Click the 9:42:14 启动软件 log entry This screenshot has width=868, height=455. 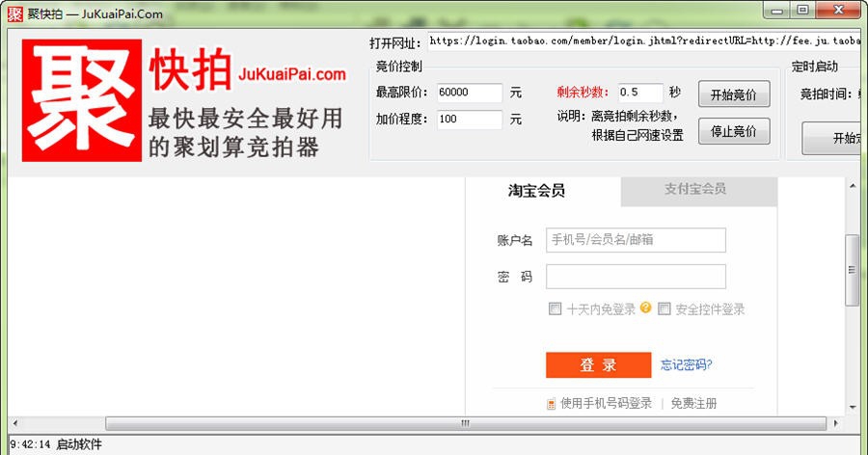[x=56, y=444]
